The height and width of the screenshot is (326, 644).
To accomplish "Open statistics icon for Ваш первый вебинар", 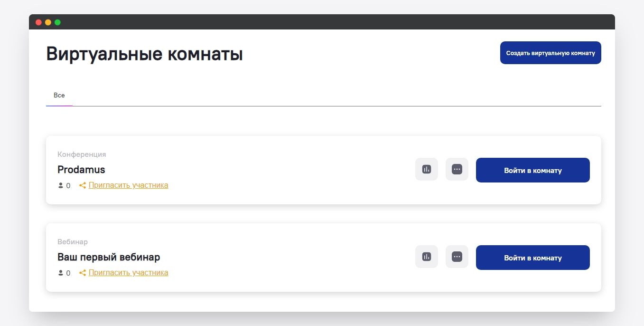I will click(x=426, y=257).
